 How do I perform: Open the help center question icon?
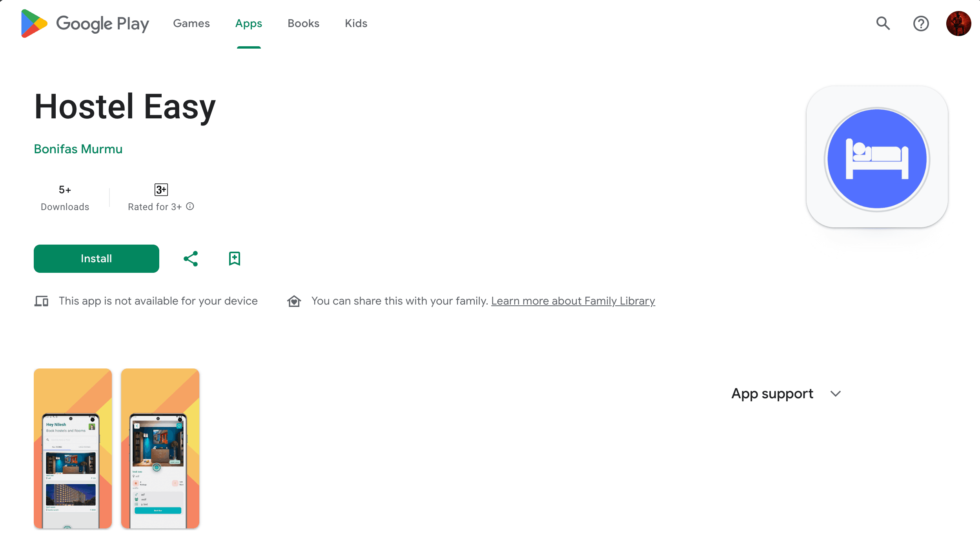click(921, 24)
